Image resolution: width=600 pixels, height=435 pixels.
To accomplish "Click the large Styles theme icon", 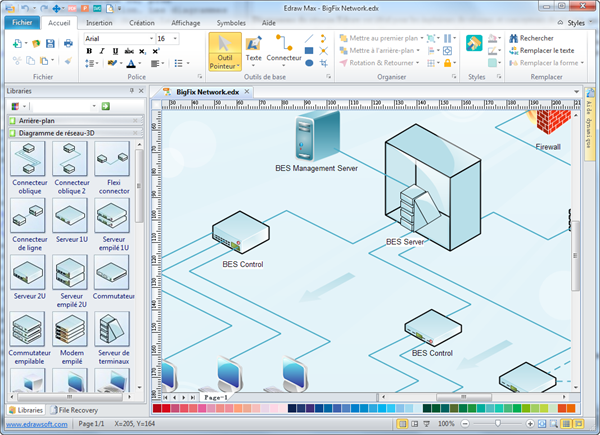I will tap(474, 43).
